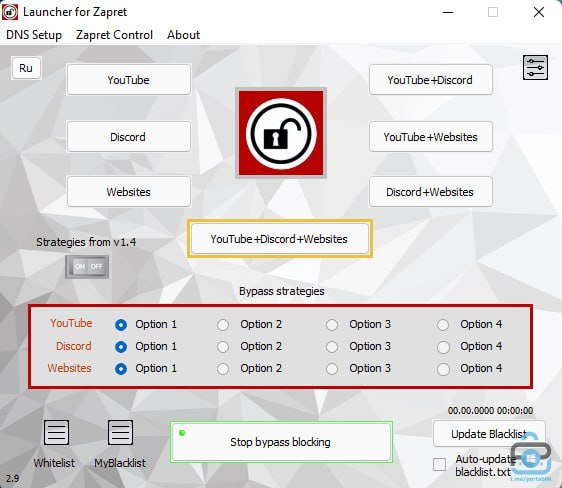Screen dimensions: 562x488
Task: Click the Bypass strategies heading
Action: click(282, 291)
